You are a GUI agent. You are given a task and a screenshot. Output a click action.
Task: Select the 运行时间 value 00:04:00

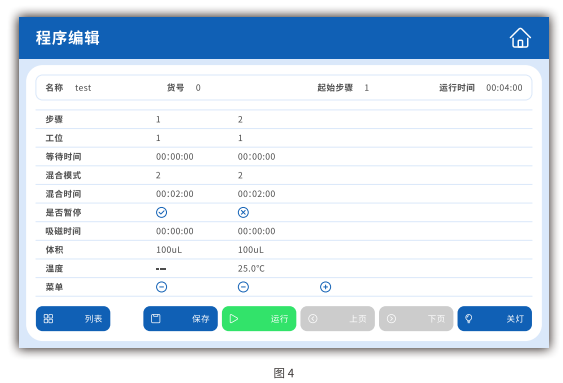click(504, 88)
